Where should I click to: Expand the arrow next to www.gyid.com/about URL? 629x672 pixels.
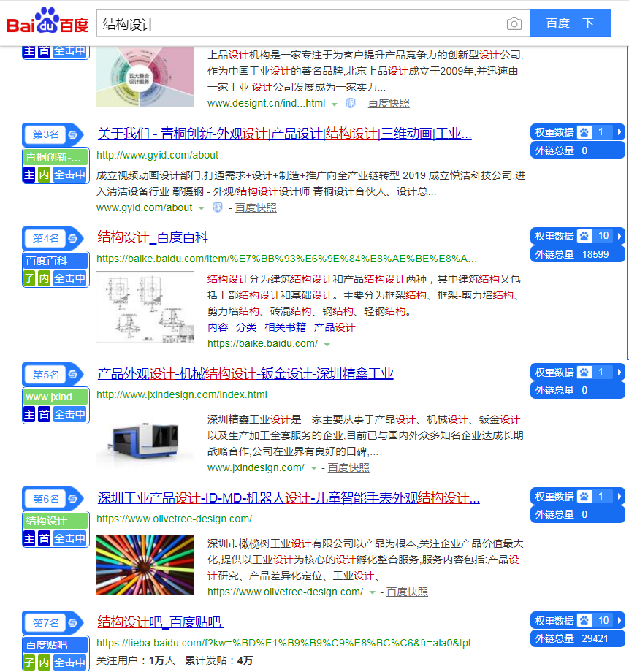click(202, 208)
